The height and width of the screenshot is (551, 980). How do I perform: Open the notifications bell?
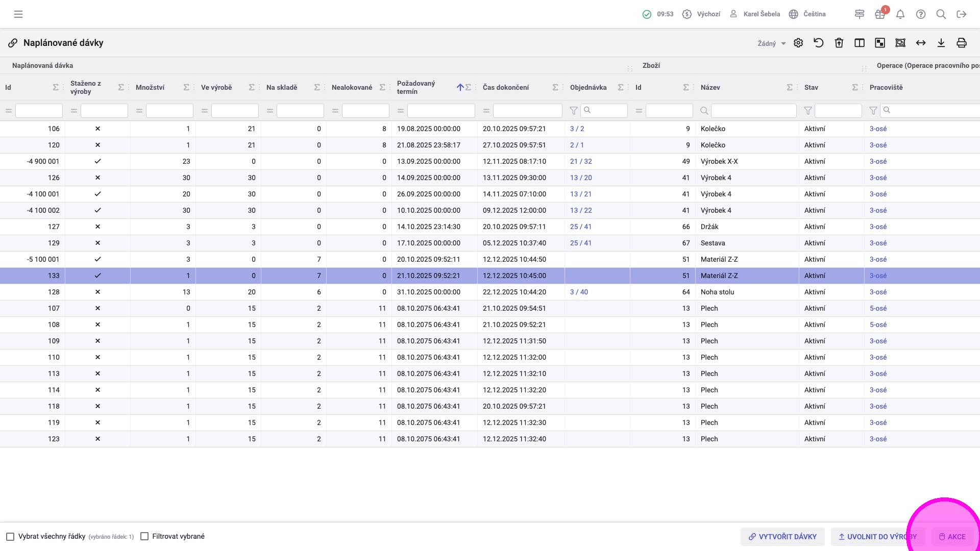tap(900, 14)
